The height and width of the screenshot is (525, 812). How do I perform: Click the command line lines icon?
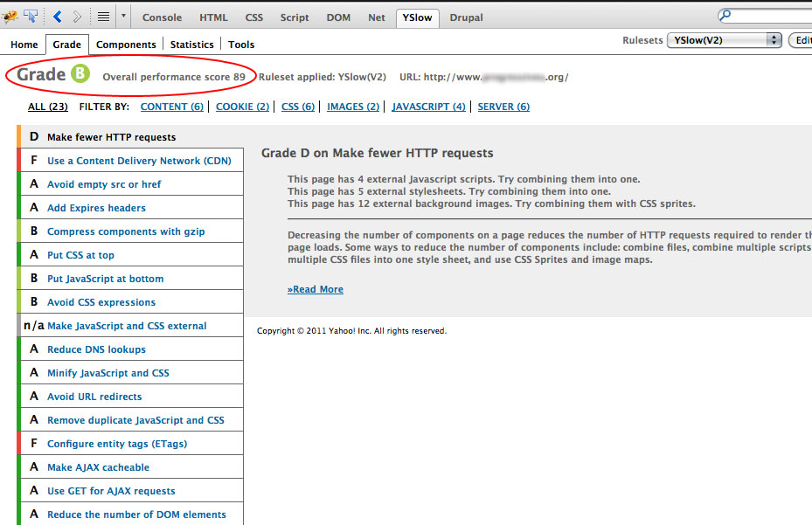[x=102, y=17]
